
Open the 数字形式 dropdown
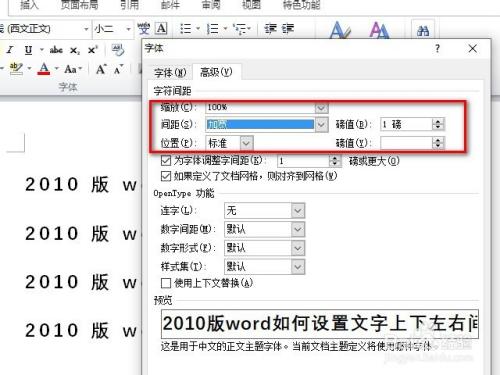point(298,248)
